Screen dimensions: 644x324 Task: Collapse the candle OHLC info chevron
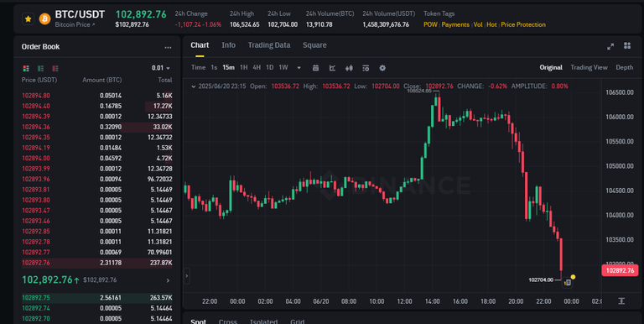[x=194, y=86]
